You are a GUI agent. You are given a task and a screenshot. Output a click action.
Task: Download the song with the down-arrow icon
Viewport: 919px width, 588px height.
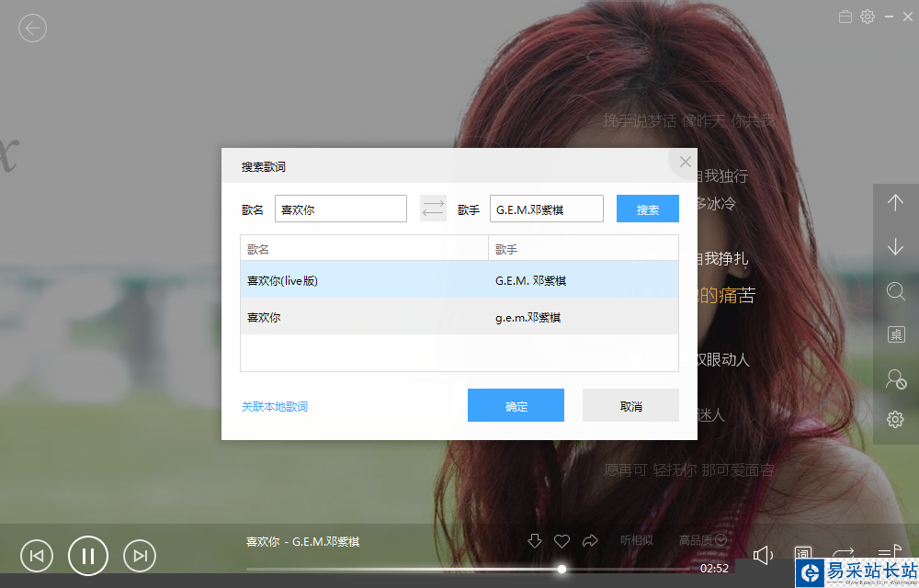(535, 540)
